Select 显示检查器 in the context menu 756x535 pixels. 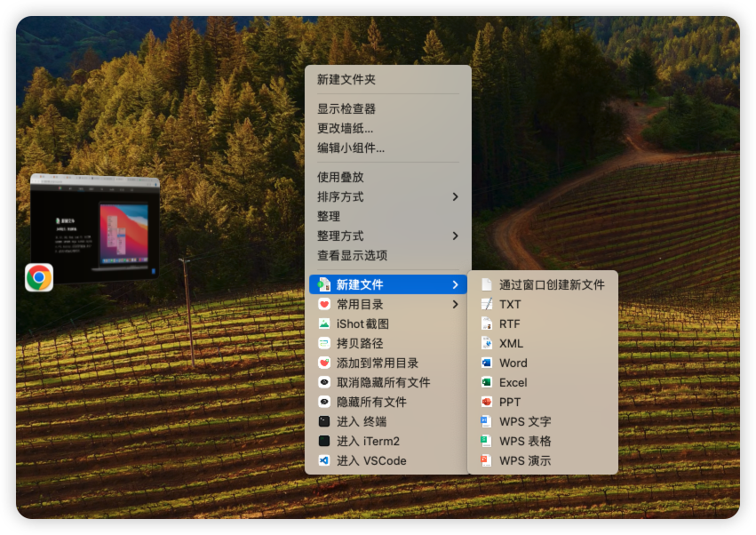coord(388,109)
